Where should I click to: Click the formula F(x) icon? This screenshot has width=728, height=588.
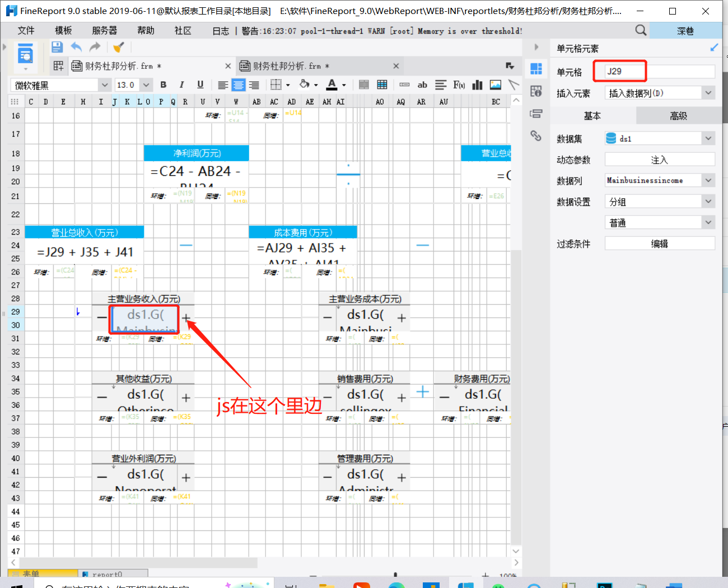click(x=459, y=85)
